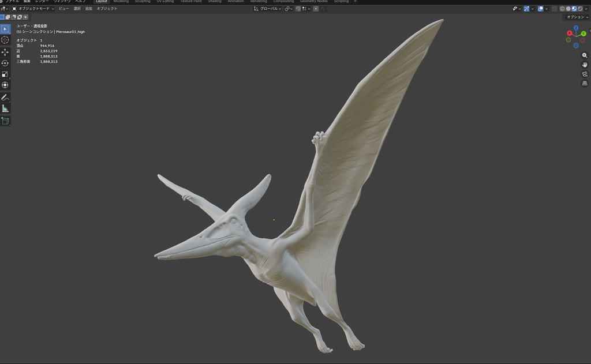Image resolution: width=591 pixels, height=364 pixels.
Task: Click the blue Z axis gizmo ball
Action: [x=576, y=28]
